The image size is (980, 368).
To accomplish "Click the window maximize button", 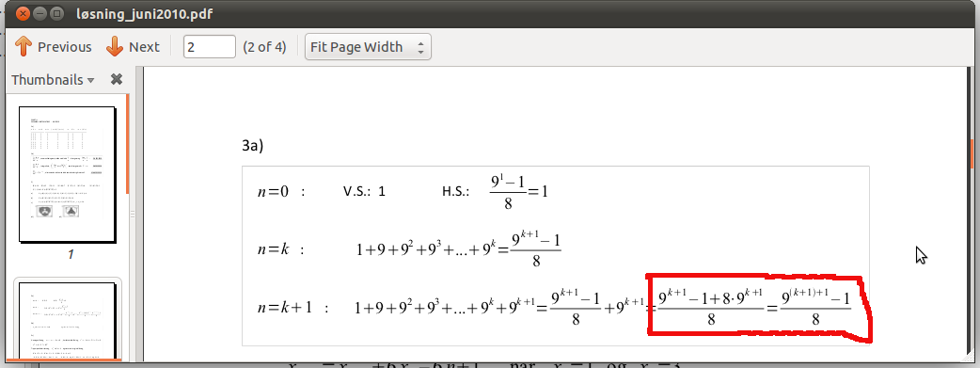I will (56, 13).
